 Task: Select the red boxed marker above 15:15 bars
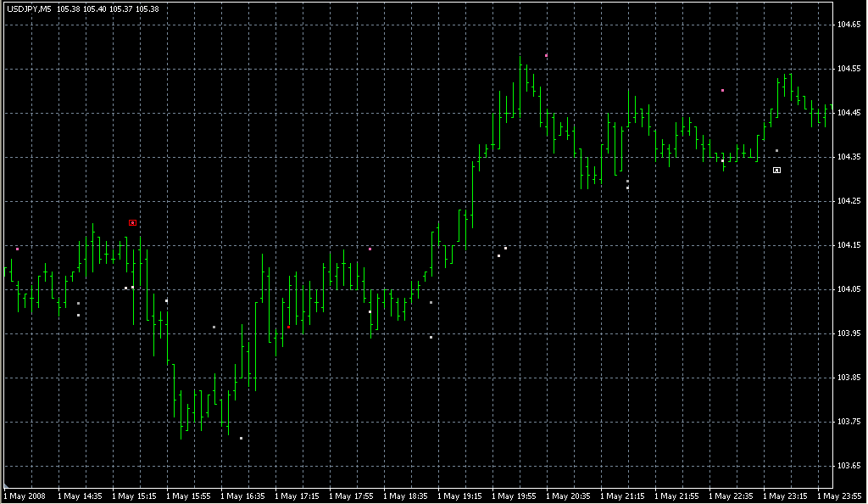132,222
